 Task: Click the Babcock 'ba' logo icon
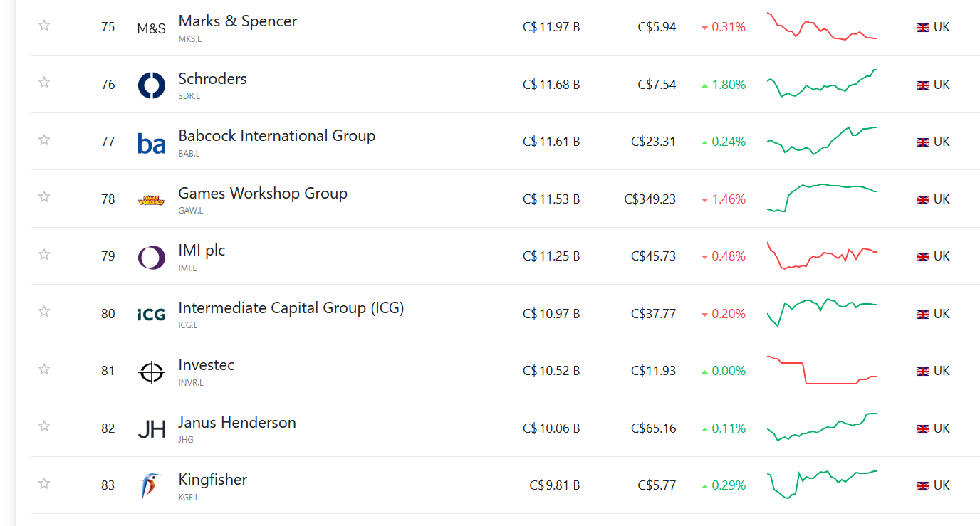[x=152, y=142]
